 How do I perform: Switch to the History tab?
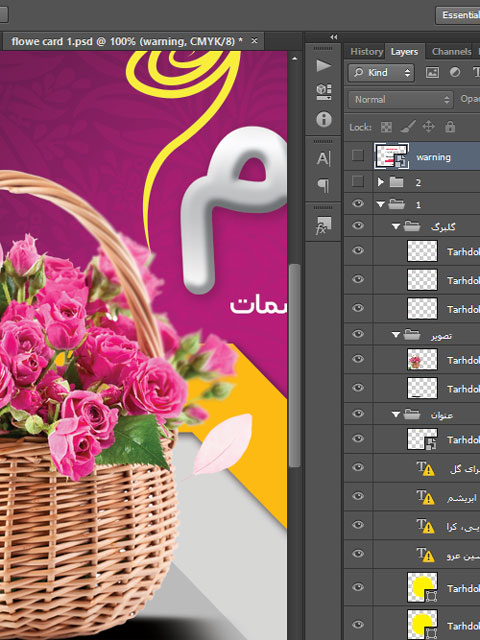(366, 52)
